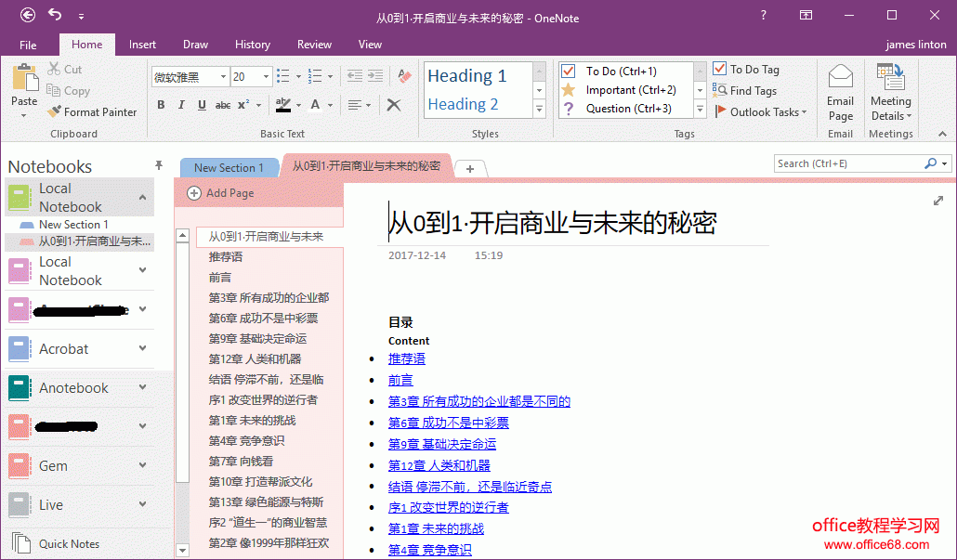
Task: Clear all formatting with eraser icon
Action: click(x=403, y=76)
